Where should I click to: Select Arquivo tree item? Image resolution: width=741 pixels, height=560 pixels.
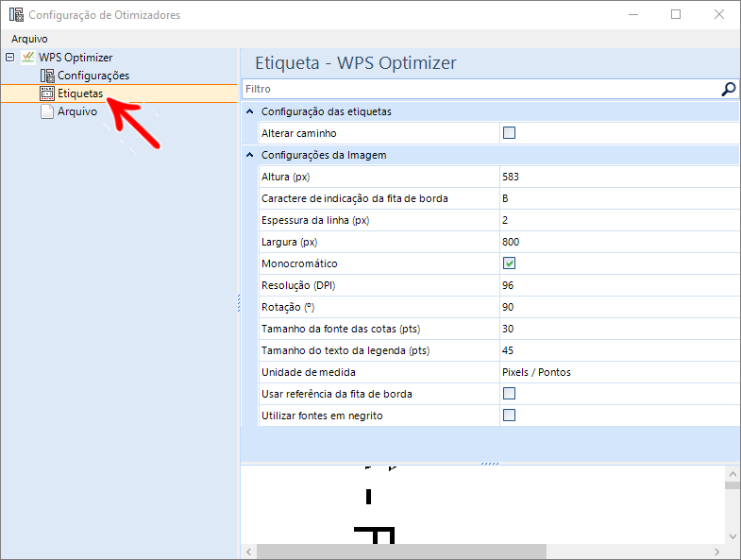tap(77, 111)
